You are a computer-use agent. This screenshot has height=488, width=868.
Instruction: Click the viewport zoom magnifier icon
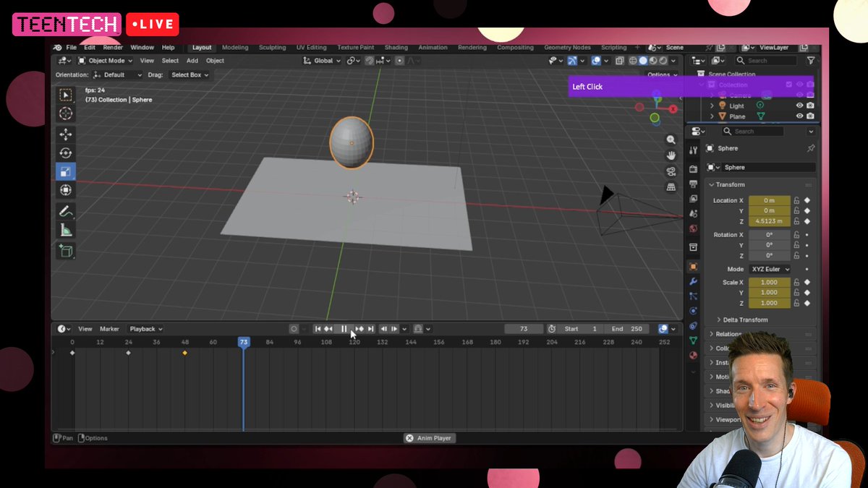click(671, 140)
